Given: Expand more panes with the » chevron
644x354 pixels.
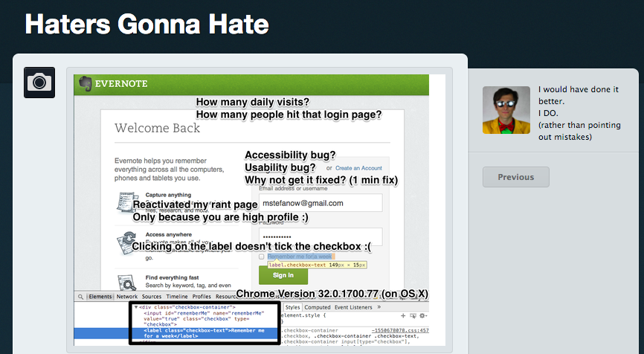Looking at the screenshot, I should click(x=379, y=306).
